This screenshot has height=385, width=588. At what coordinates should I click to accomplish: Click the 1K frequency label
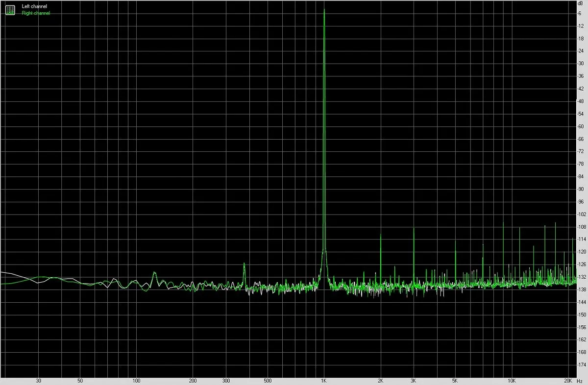point(324,381)
